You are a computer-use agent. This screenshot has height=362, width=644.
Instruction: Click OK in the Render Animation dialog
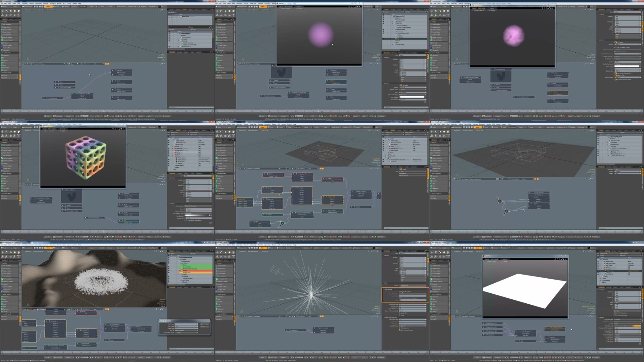pos(205,324)
